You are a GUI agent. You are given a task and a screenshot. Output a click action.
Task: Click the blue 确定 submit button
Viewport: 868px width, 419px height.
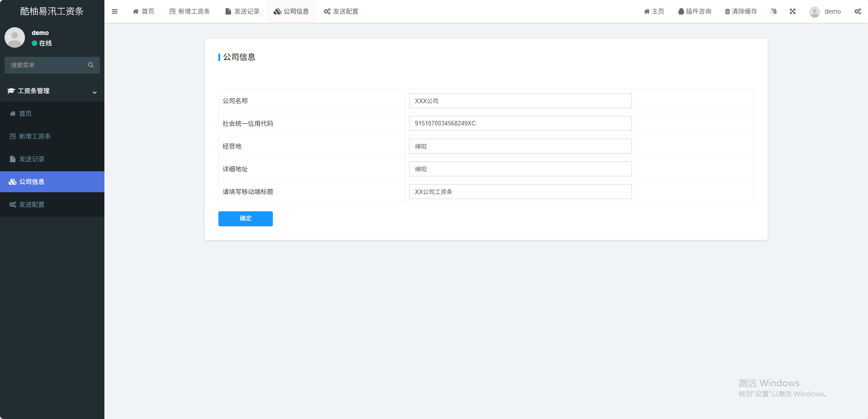pyautogui.click(x=245, y=219)
